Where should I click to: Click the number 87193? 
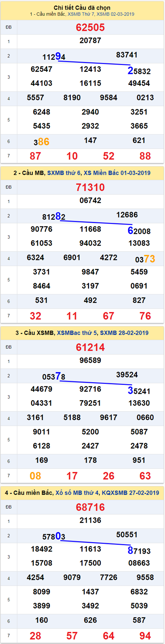click(139, 551)
